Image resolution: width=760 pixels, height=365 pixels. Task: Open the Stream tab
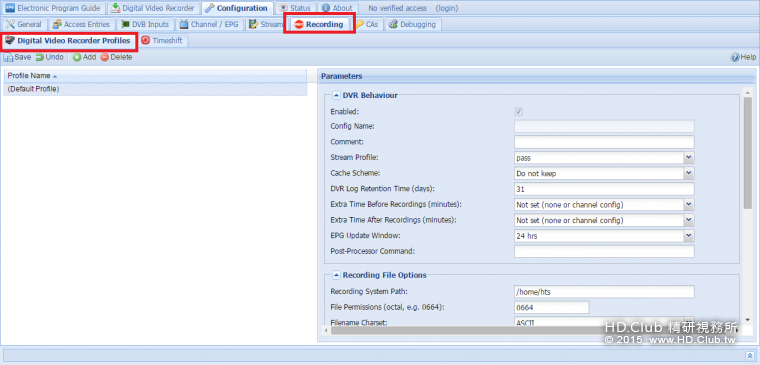coord(266,24)
